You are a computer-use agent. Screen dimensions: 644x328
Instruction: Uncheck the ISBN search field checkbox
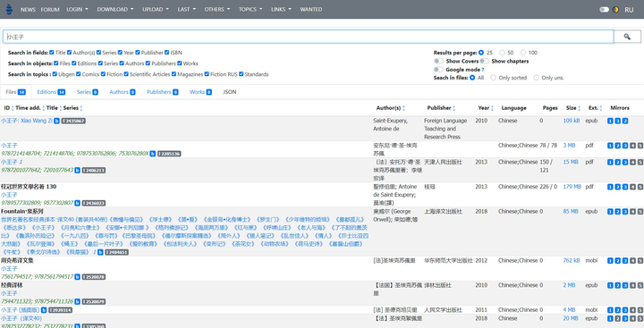pyautogui.click(x=166, y=53)
